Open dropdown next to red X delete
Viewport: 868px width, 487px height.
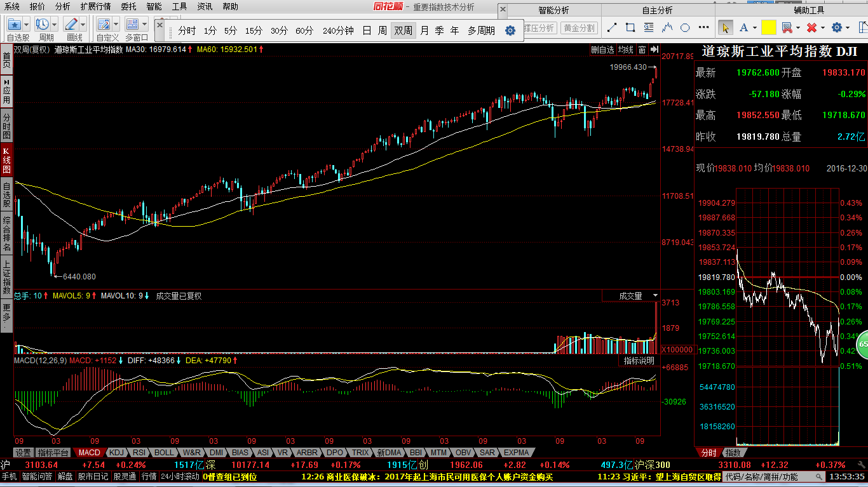pyautogui.click(x=822, y=28)
